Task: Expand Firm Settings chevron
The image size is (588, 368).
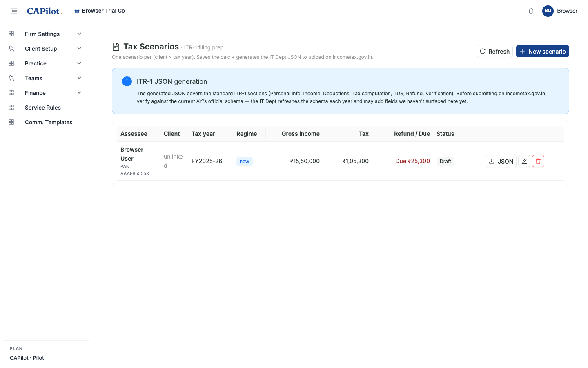Action: [79, 34]
